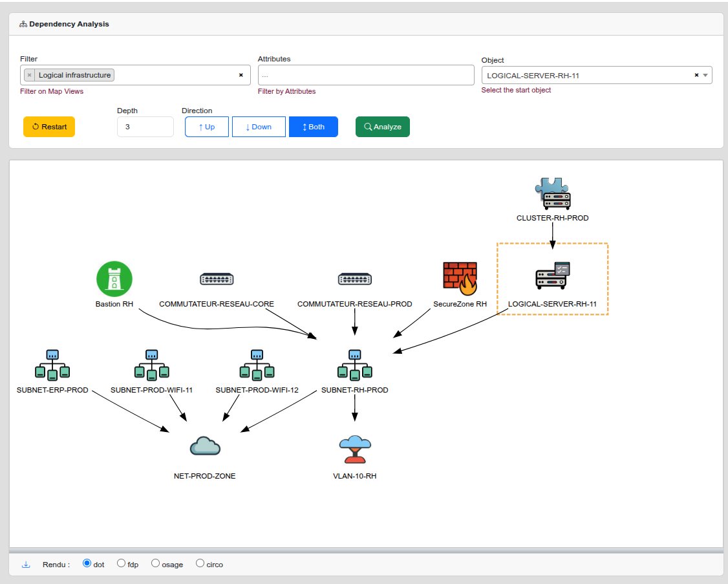The height and width of the screenshot is (584, 728).
Task: Click the Bastion RH green tower icon
Action: coord(114,279)
